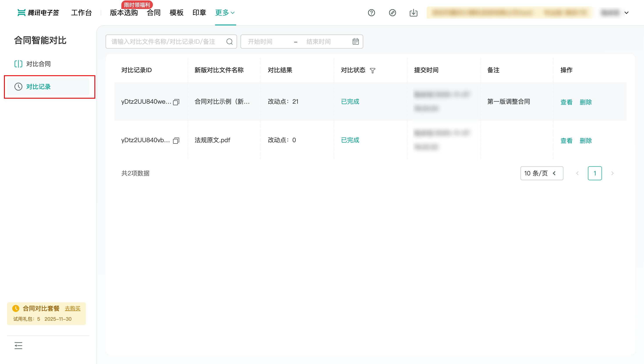Open the 对比合同 sidebar item
The height and width of the screenshot is (364, 644).
[38, 64]
